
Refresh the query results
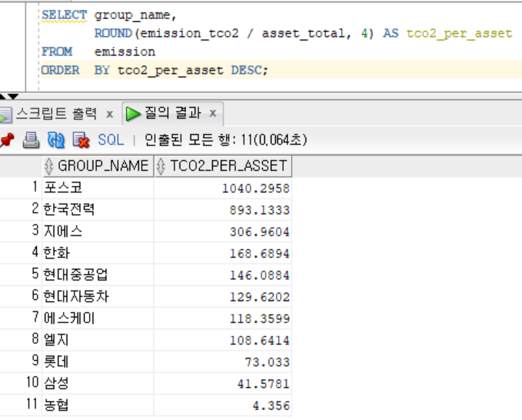(56, 140)
